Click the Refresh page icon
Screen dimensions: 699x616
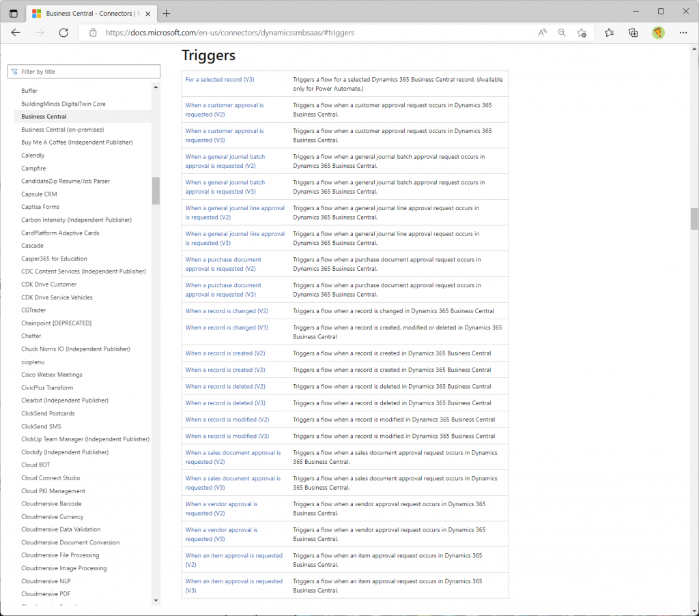(x=63, y=33)
